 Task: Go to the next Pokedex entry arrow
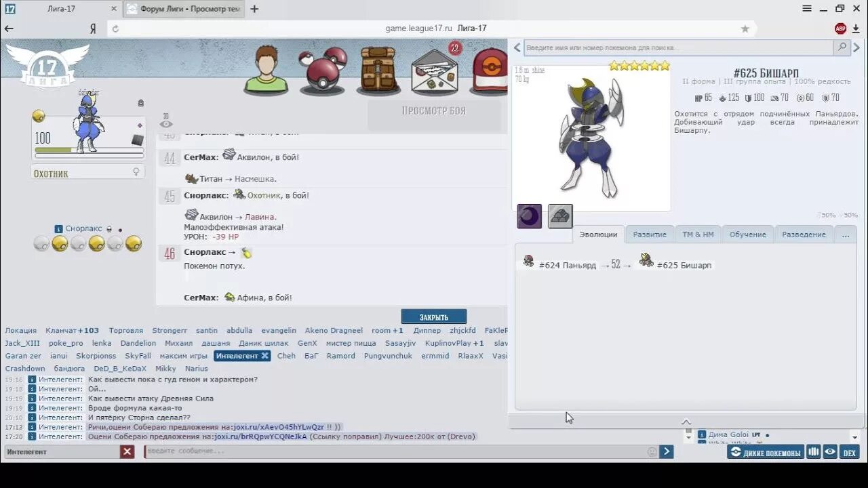856,47
